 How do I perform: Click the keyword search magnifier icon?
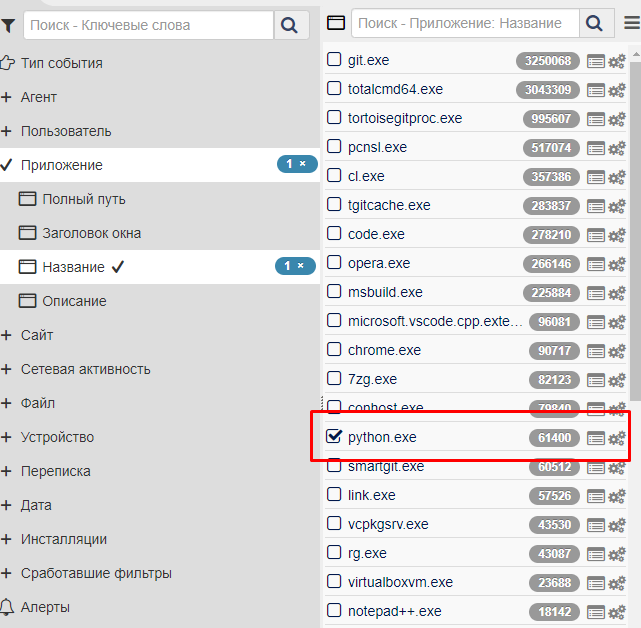pyautogui.click(x=290, y=25)
